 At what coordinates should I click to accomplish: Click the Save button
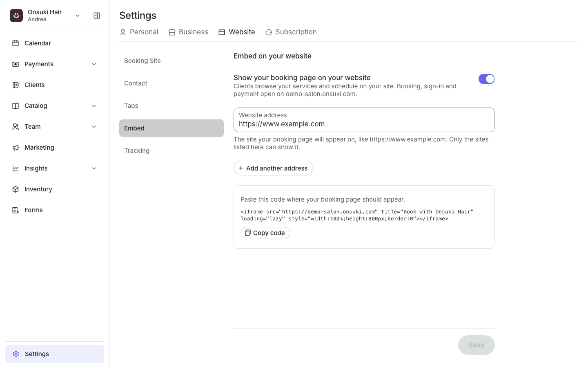click(x=477, y=345)
